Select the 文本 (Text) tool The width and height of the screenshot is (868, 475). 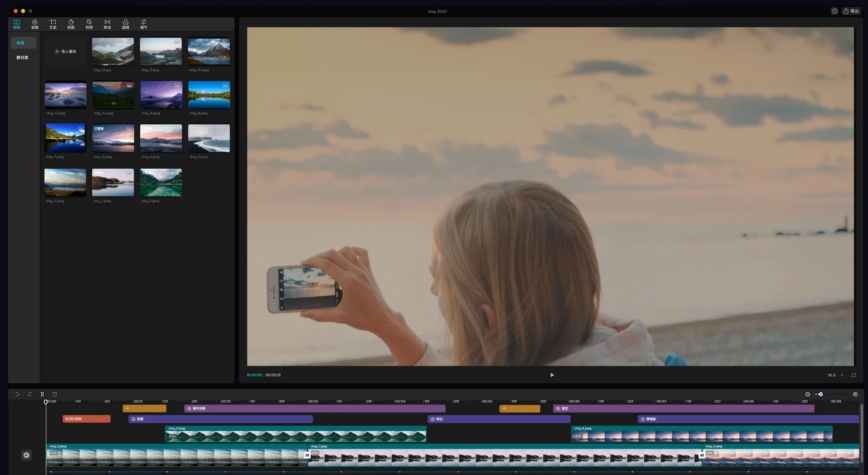pyautogui.click(x=52, y=23)
